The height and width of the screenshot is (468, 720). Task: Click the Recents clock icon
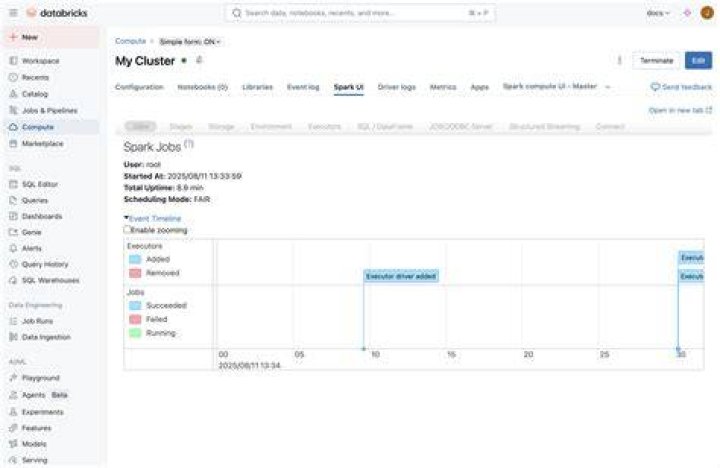(x=13, y=77)
